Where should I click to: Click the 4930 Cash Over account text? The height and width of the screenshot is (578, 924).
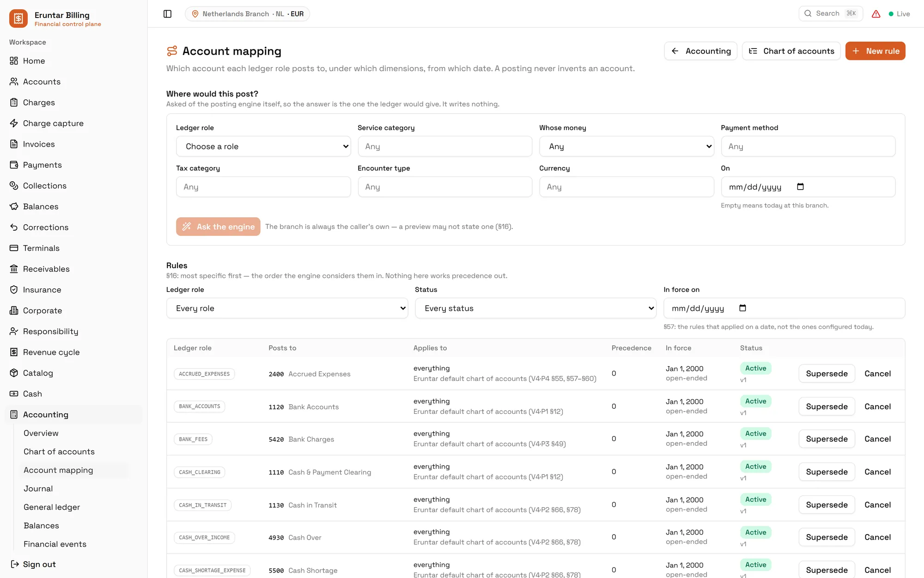click(295, 537)
